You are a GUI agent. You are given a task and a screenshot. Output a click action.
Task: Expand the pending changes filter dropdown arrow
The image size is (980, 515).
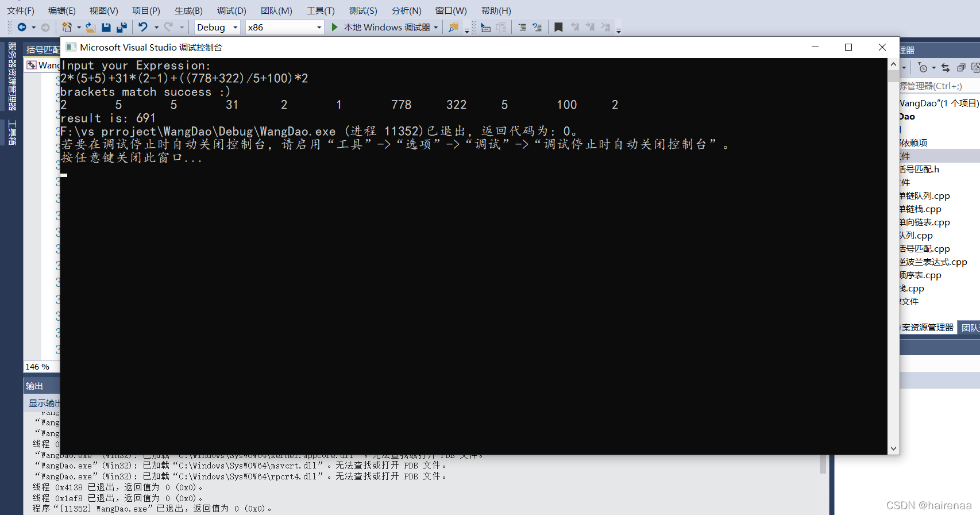coord(933,68)
